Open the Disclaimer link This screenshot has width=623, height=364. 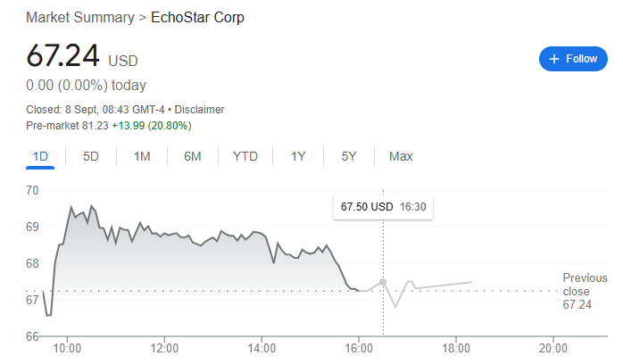click(199, 110)
